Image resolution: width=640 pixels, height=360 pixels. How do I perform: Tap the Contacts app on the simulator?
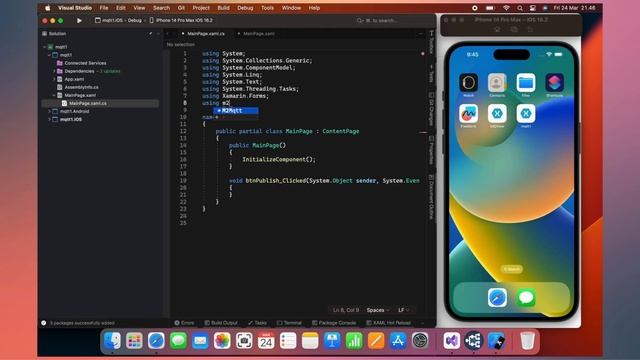click(x=497, y=83)
